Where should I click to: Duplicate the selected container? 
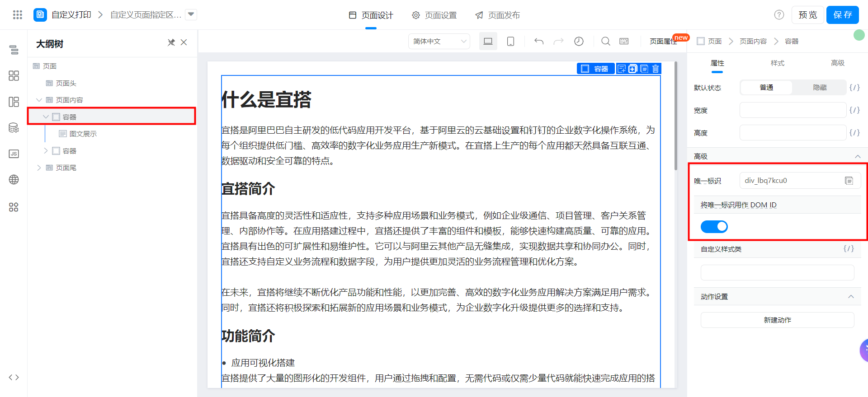point(633,69)
